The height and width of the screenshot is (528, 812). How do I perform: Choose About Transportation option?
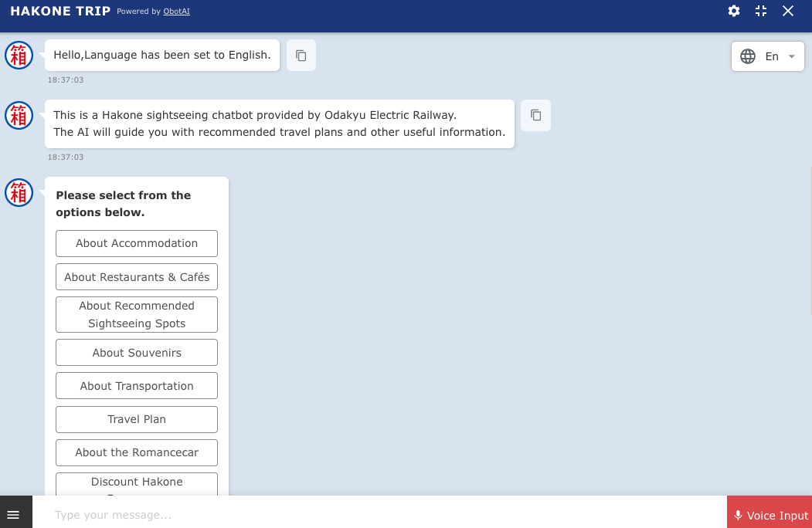click(x=137, y=386)
